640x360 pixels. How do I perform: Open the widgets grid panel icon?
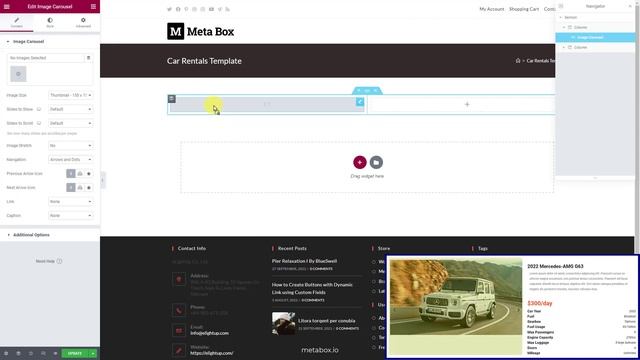click(x=93, y=7)
